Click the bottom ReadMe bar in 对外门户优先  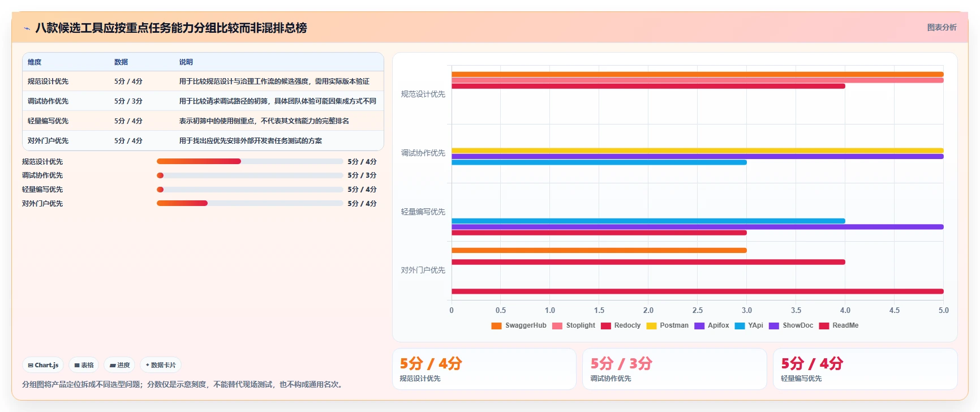coord(697,291)
